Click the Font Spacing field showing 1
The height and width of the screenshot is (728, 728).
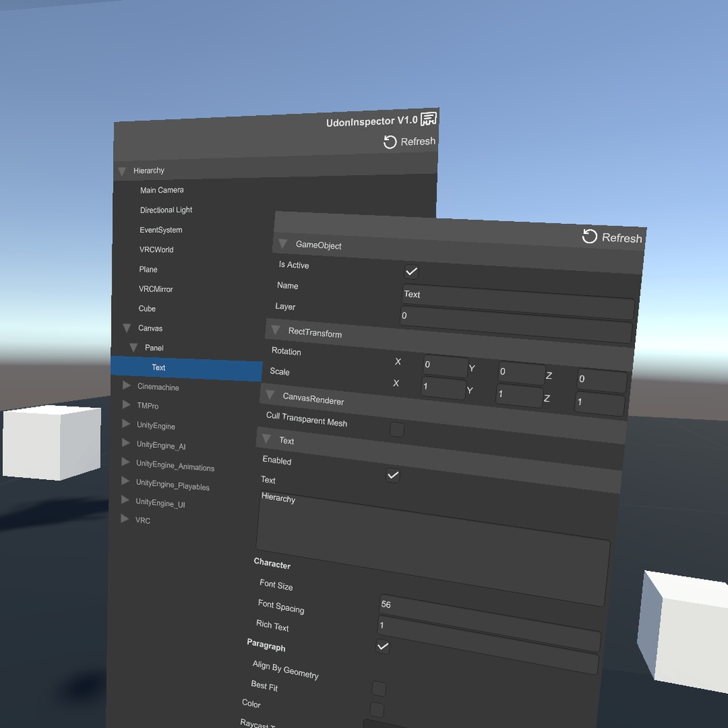click(488, 646)
